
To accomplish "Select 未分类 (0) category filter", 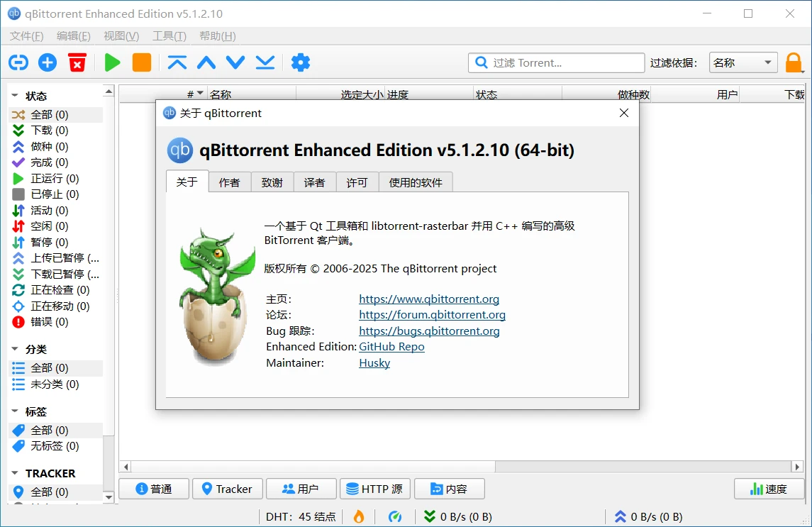I will click(x=56, y=384).
